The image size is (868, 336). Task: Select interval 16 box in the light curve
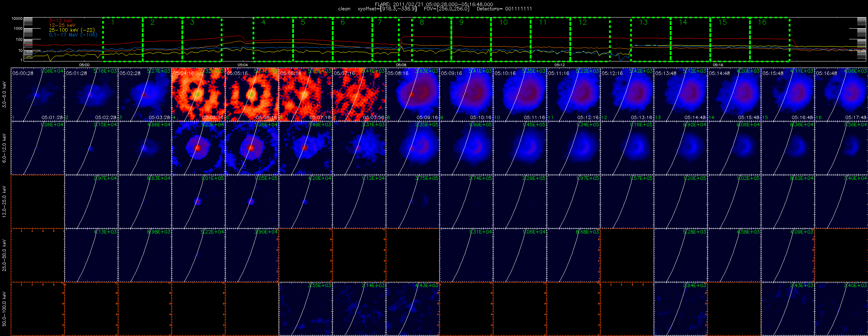770,39
